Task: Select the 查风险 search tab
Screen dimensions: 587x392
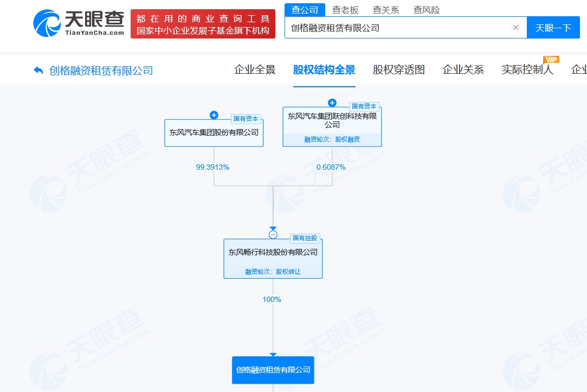Action: [427, 10]
